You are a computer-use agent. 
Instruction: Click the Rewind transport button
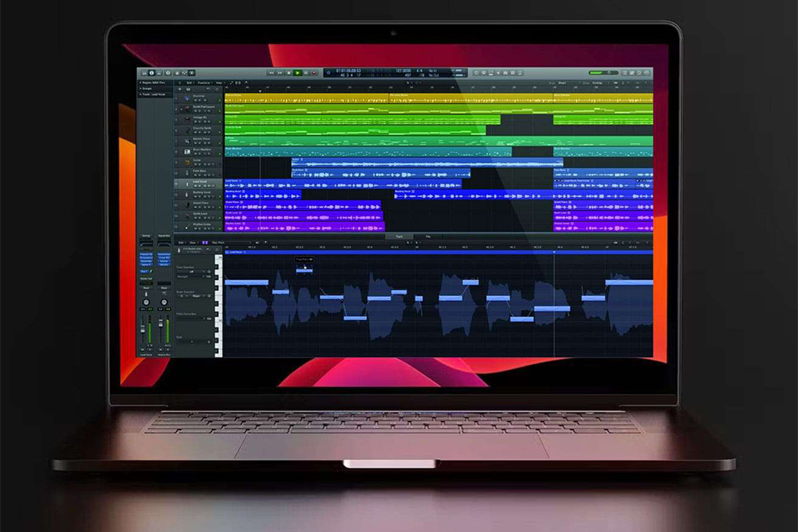[271, 73]
